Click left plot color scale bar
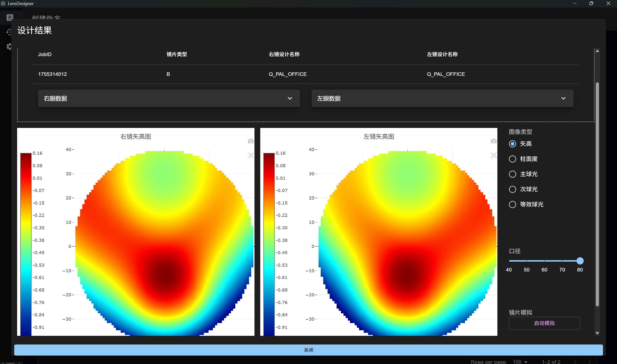 [x=269, y=244]
